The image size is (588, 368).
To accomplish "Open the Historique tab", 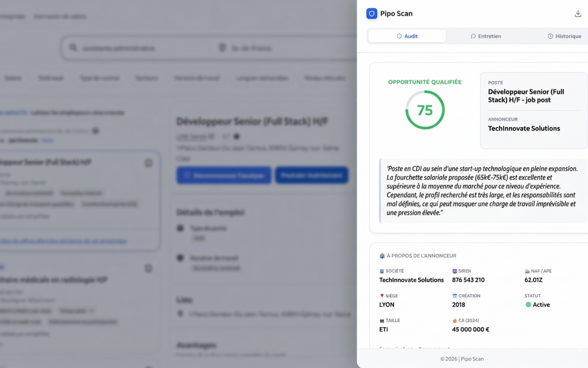I will click(564, 36).
